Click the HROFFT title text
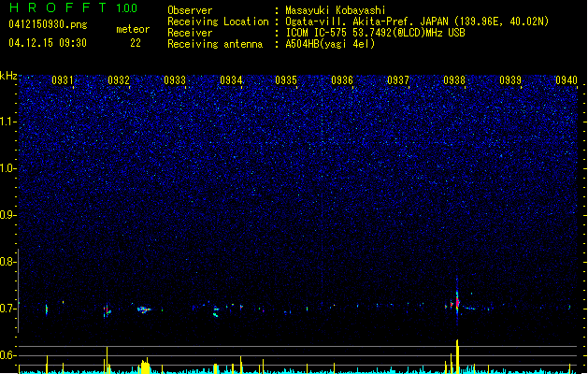 pyautogui.click(x=58, y=7)
